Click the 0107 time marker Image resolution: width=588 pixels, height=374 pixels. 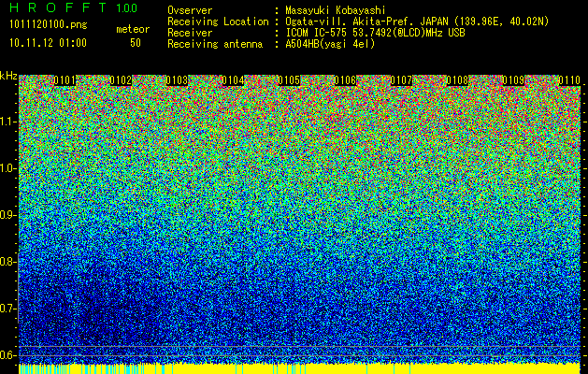[401, 80]
